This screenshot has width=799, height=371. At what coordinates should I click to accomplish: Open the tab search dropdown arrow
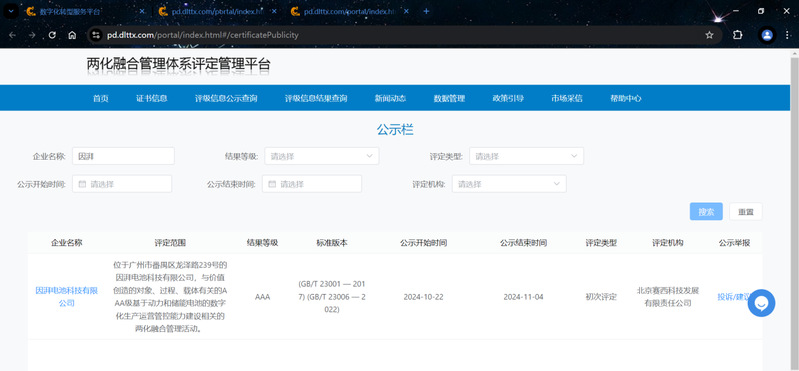point(11,11)
